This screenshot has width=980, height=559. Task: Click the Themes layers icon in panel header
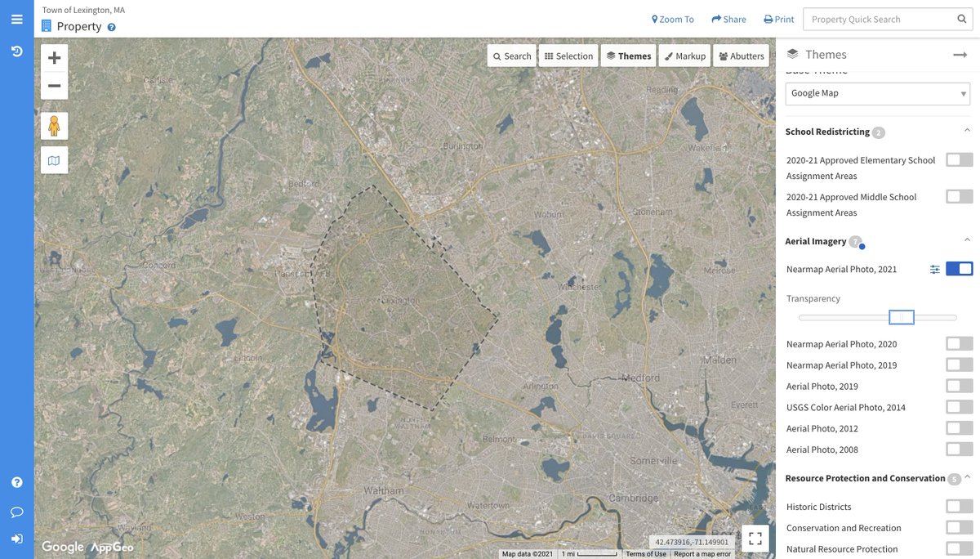pos(791,54)
